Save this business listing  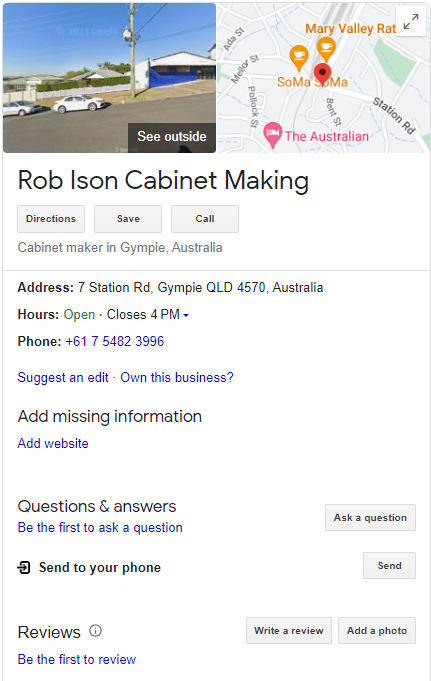click(128, 219)
